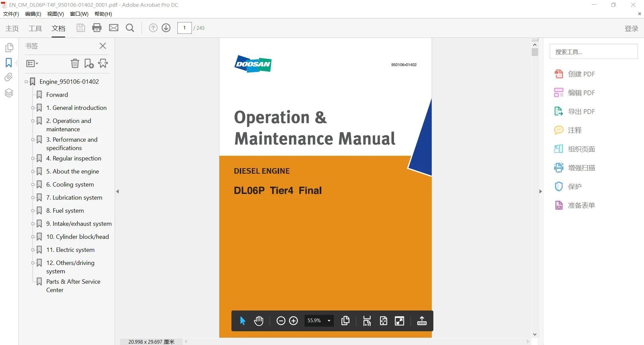Open page thumbnails panel icon
The width and height of the screenshot is (644, 345).
(9, 48)
